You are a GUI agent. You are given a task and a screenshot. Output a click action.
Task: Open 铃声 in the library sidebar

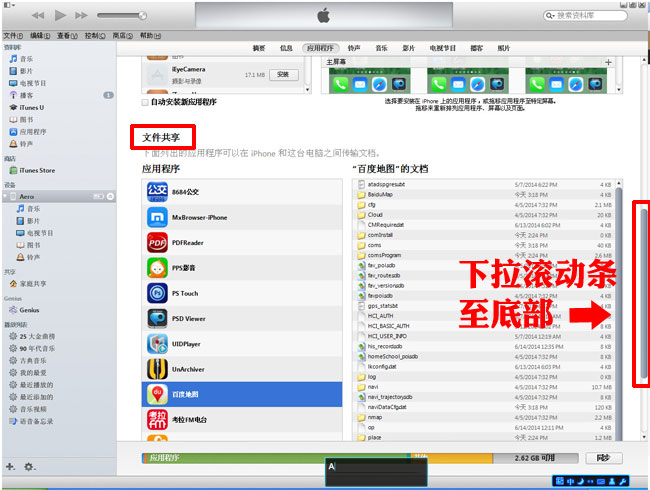22,144
